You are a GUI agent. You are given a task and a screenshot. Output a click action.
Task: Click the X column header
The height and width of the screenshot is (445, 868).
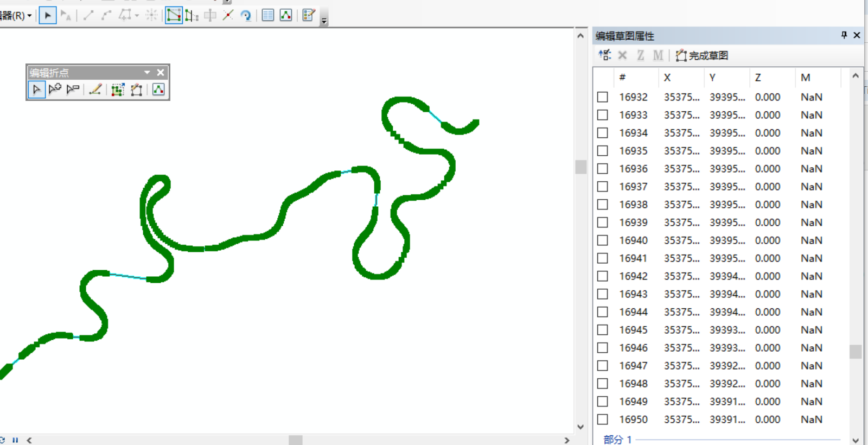[x=681, y=78]
